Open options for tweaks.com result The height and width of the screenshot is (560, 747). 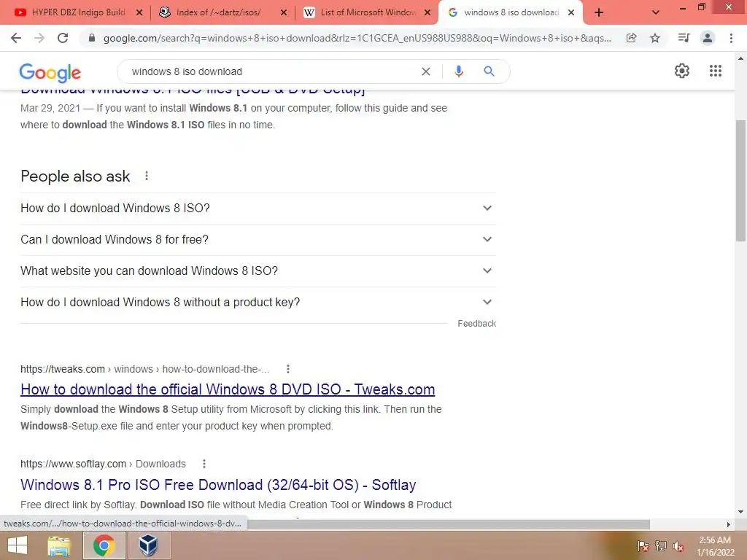(x=287, y=369)
